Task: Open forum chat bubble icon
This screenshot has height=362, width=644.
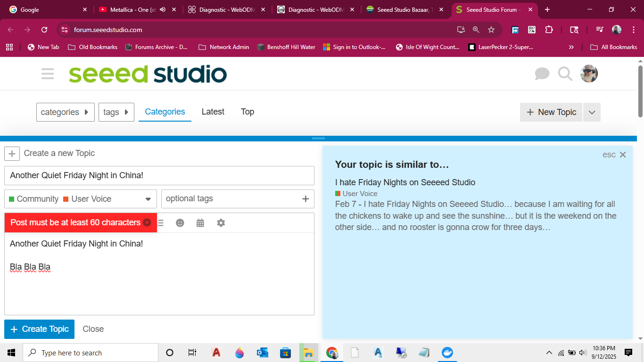Action: (542, 74)
